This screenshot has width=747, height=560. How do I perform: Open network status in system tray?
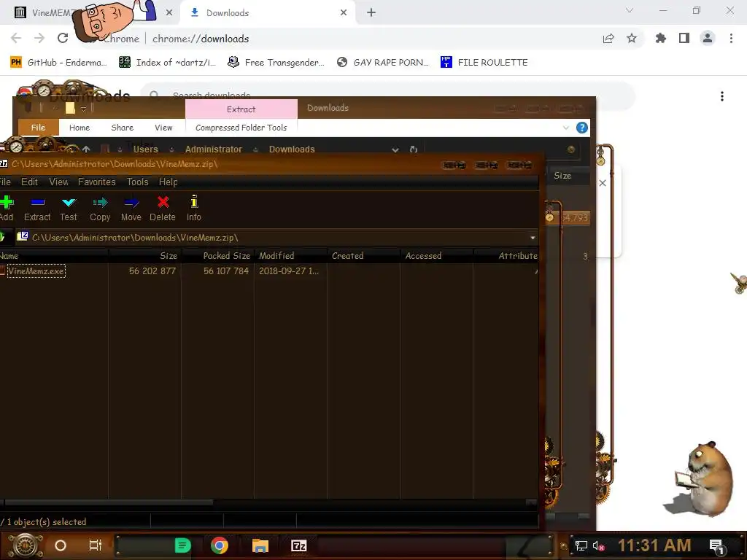(581, 545)
